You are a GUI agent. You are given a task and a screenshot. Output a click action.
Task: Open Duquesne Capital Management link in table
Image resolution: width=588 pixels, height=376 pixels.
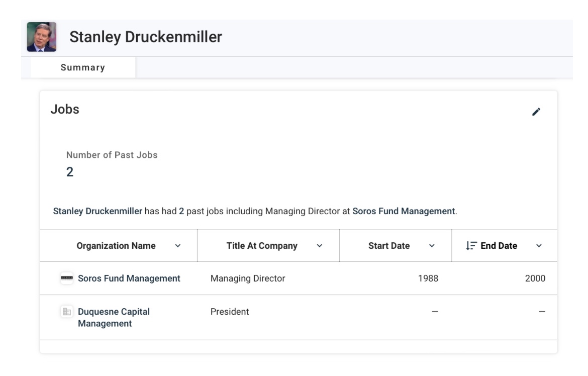[114, 317]
